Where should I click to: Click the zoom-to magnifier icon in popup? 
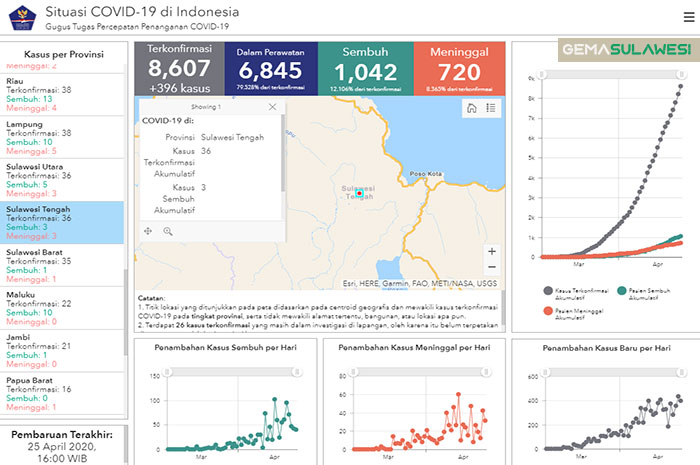tap(167, 231)
